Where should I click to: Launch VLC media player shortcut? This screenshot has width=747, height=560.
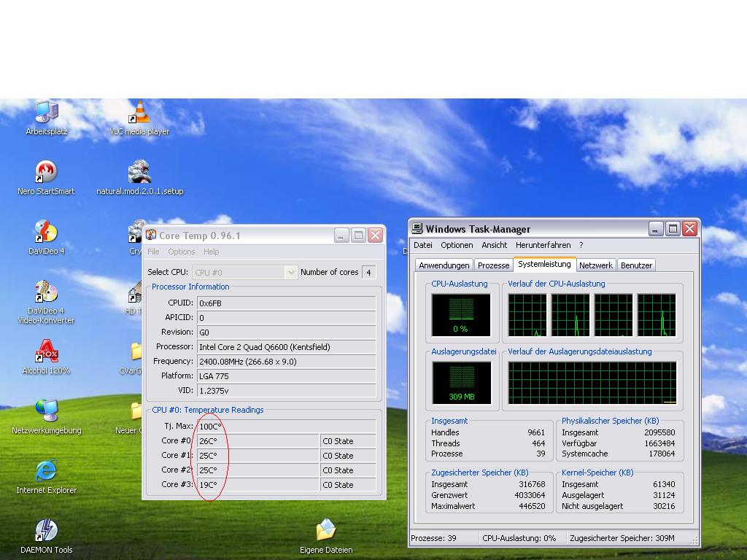(139, 118)
